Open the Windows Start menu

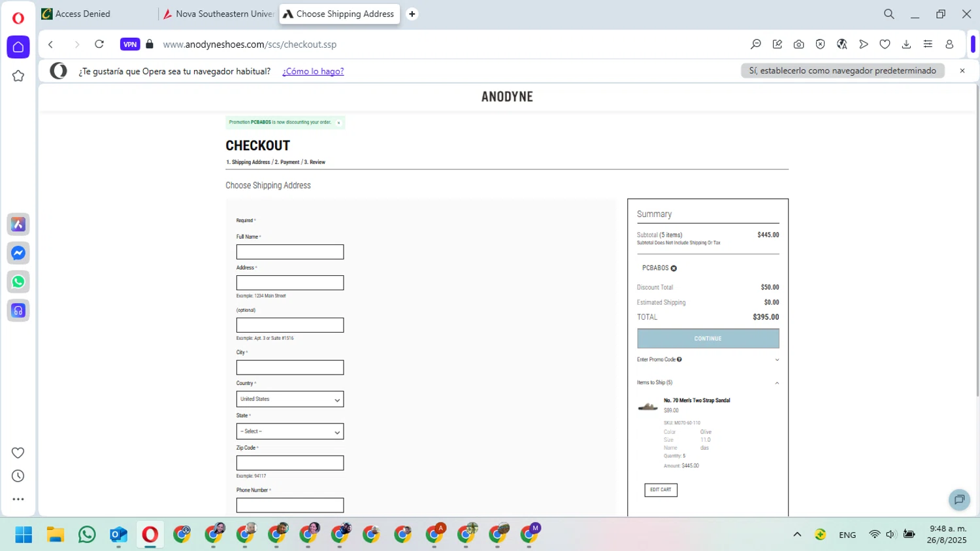point(24,535)
